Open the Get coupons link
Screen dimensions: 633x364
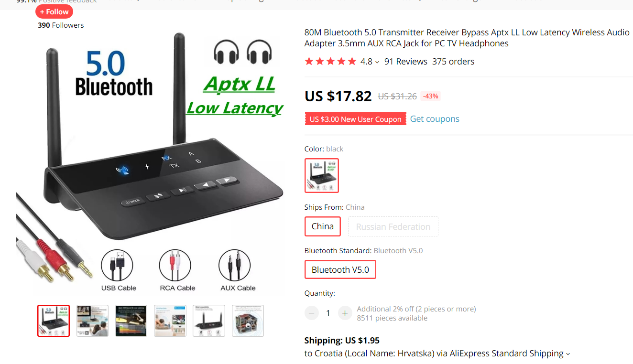[435, 119]
